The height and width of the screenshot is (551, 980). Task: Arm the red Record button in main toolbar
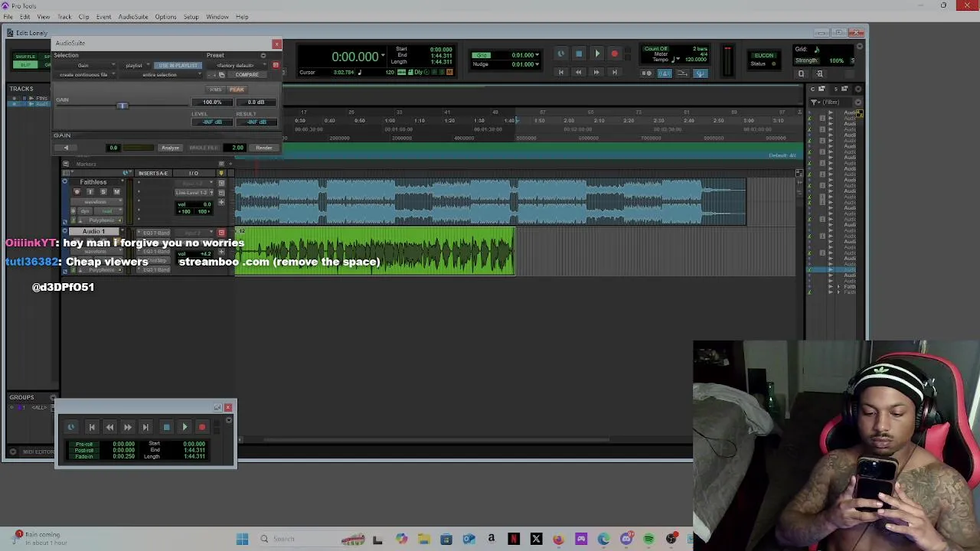[615, 54]
